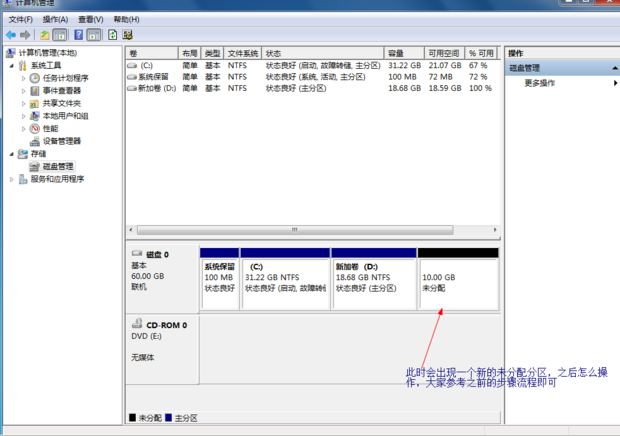
Task: Open the Action (操作) menu
Action: [x=55, y=19]
